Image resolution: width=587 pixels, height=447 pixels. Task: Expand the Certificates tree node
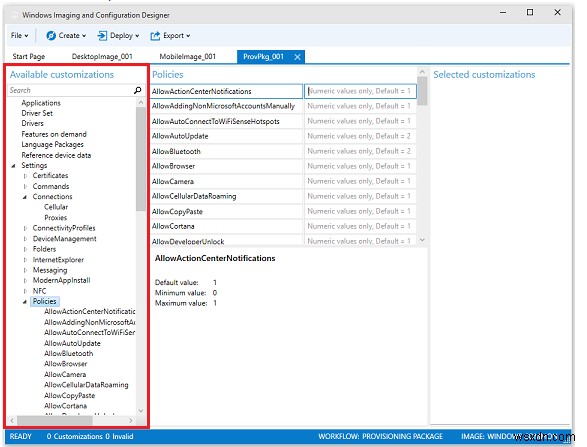pos(25,176)
